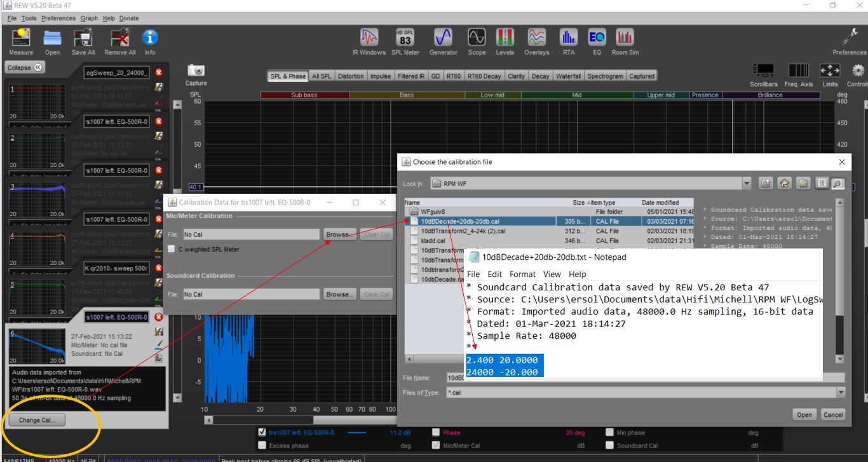Open the EQ window

click(x=597, y=37)
